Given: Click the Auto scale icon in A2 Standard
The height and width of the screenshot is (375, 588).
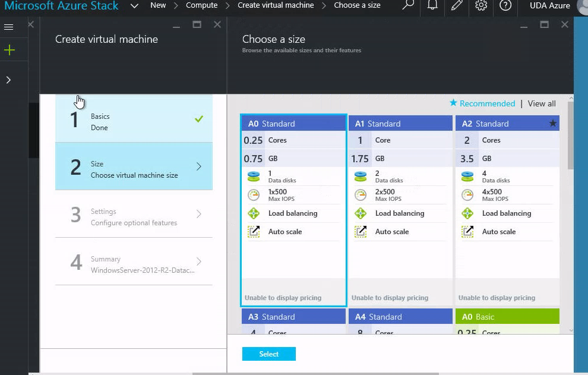Looking at the screenshot, I should coord(467,232).
